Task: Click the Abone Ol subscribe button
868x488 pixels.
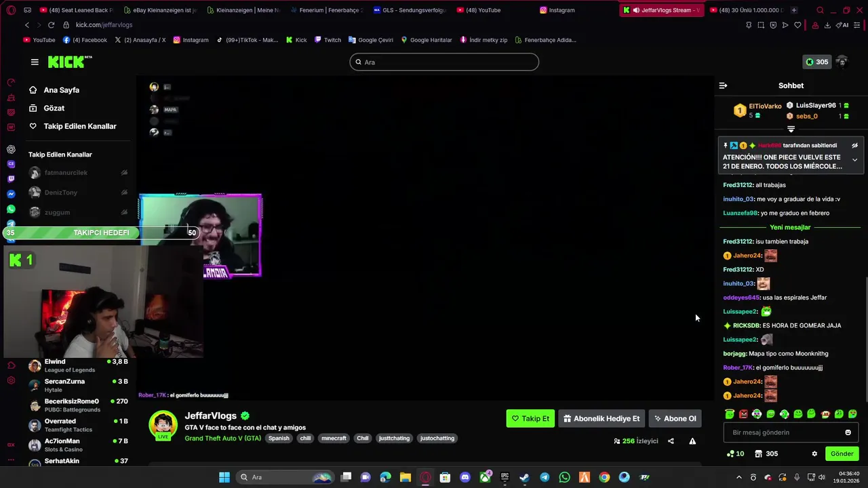Action: point(674,418)
